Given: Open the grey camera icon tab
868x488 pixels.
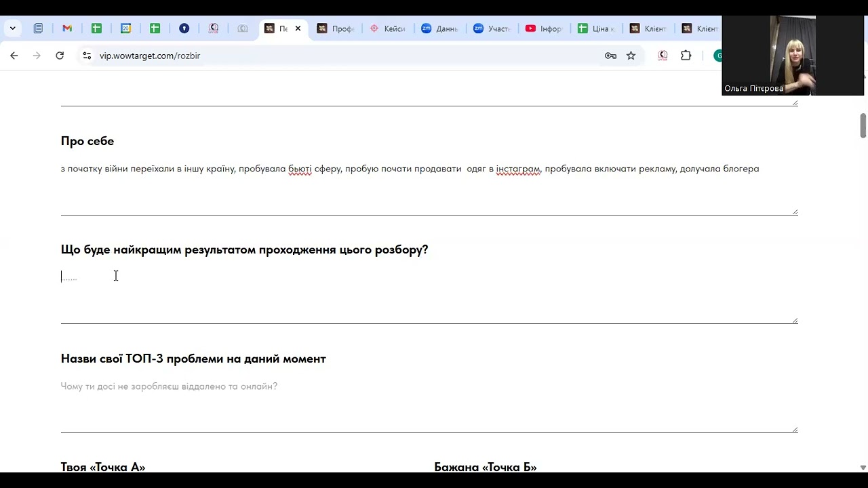Looking at the screenshot, I should pyautogui.click(x=243, y=28).
